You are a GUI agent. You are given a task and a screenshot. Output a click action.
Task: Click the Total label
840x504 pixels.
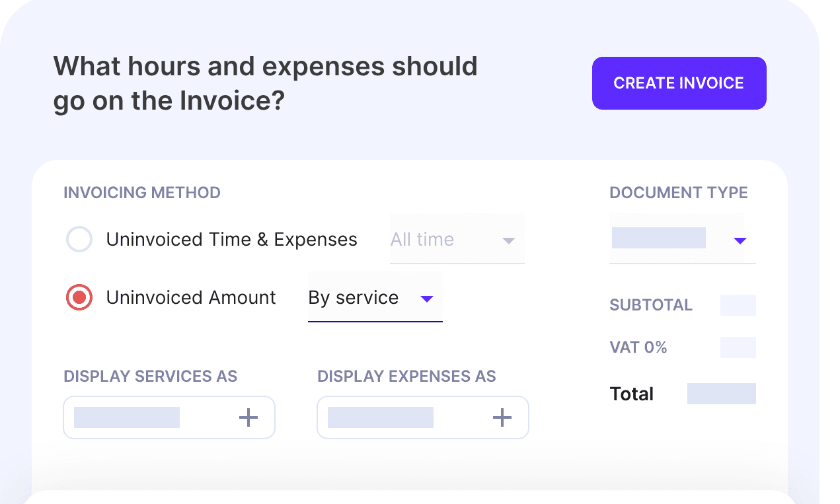632,394
